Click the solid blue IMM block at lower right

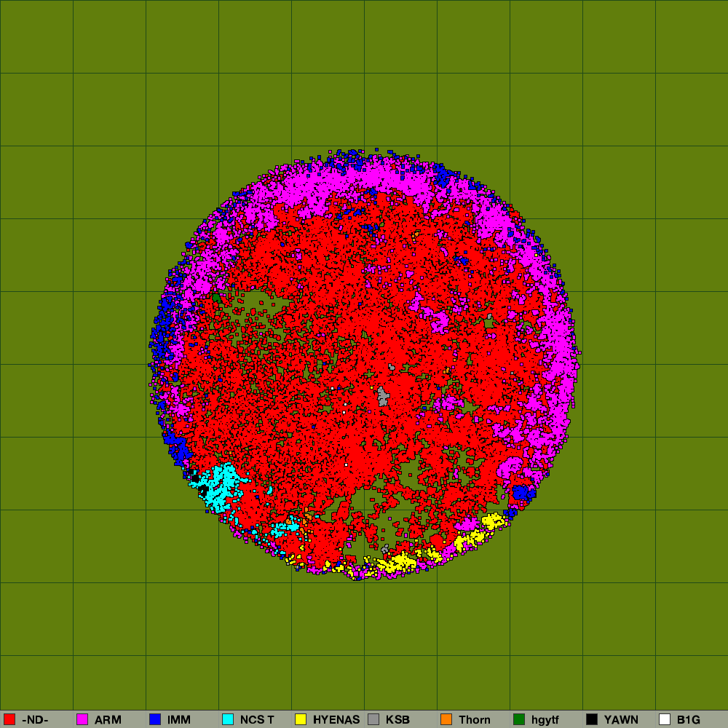coord(521,493)
